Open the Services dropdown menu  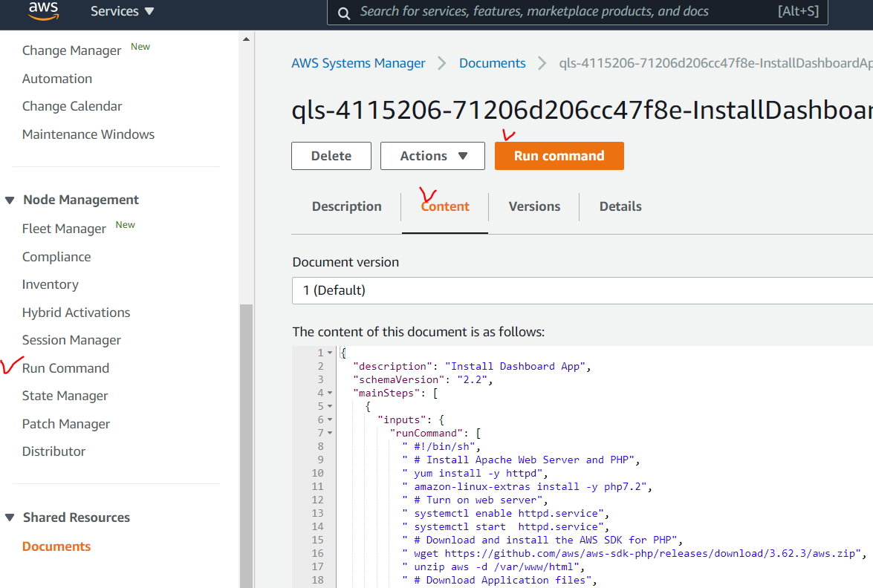click(122, 11)
